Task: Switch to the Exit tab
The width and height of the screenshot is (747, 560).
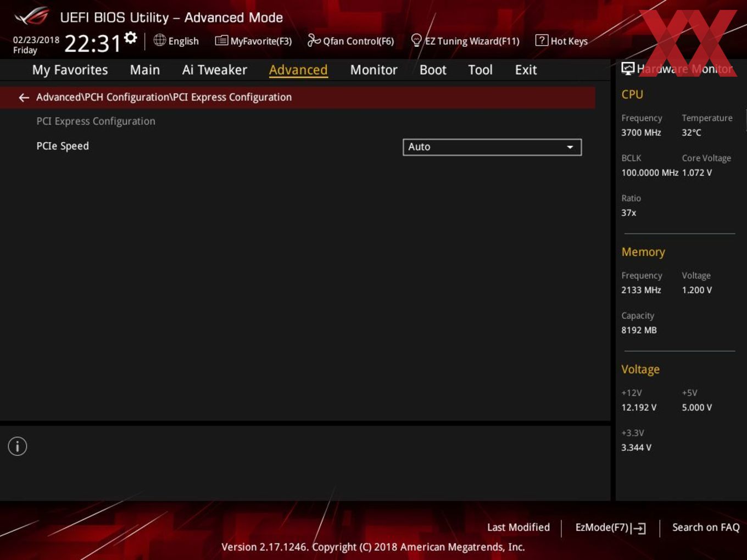Action: coord(526,70)
